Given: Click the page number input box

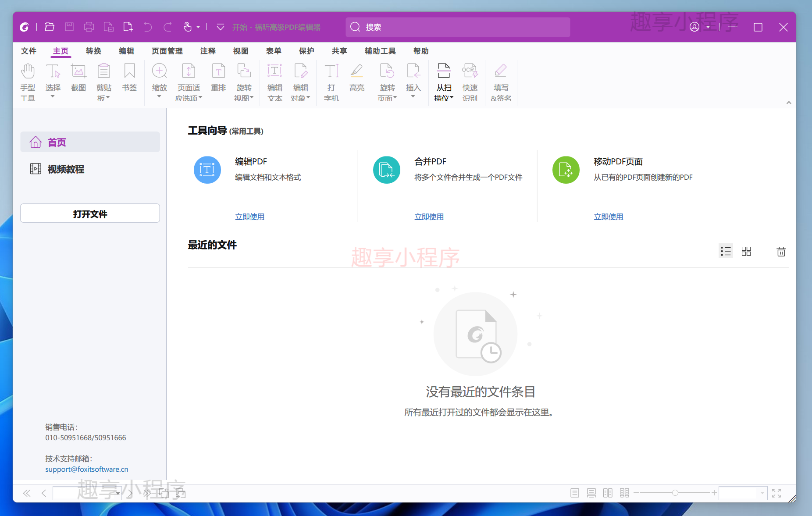Looking at the screenshot, I should click(x=87, y=493).
